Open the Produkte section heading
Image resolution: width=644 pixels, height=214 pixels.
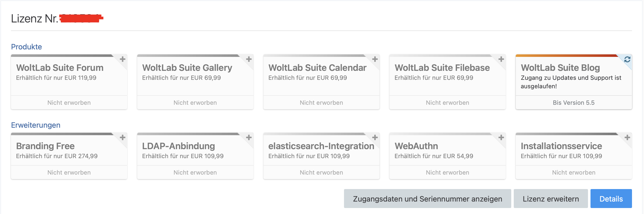pos(26,47)
